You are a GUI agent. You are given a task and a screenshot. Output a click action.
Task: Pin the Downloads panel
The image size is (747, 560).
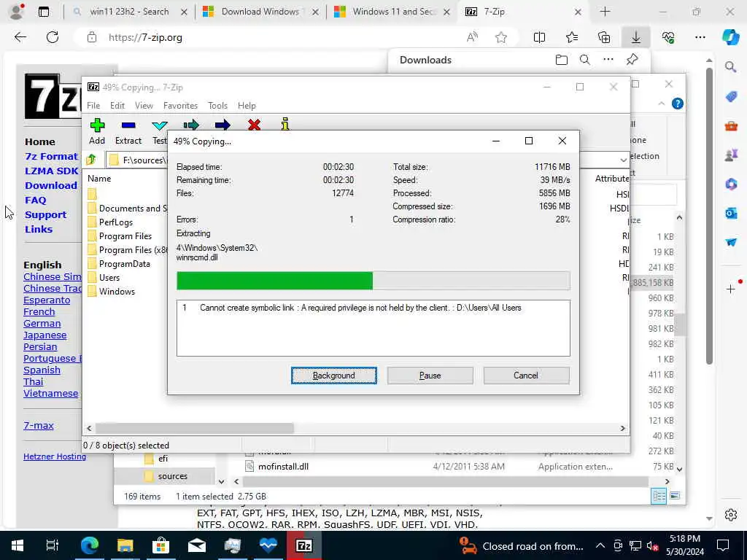click(632, 60)
